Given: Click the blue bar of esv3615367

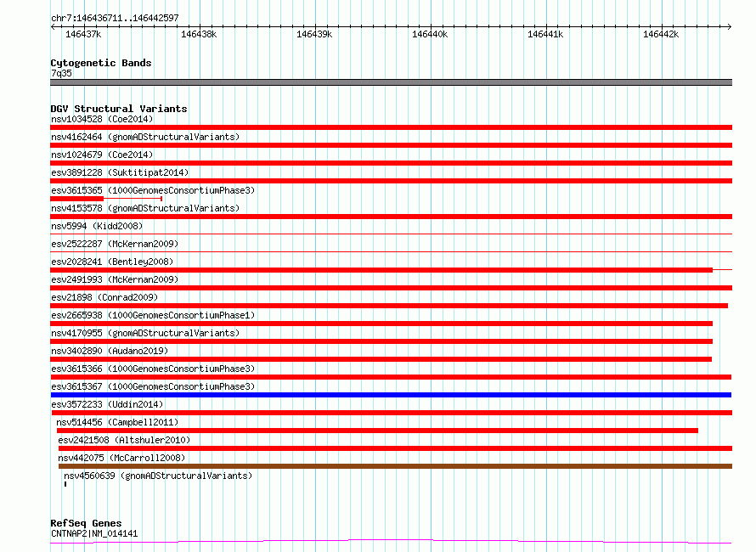Looking at the screenshot, I should [x=391, y=395].
